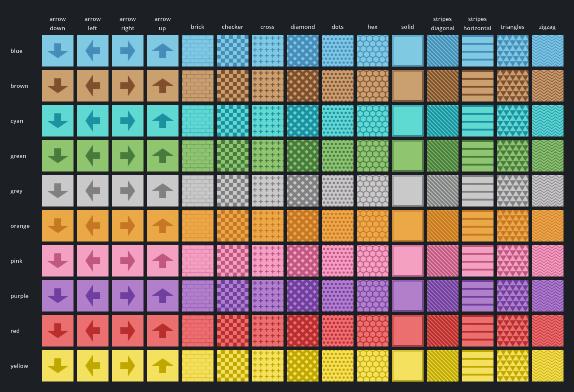574x392 pixels.
Task: Select the yellow horizontal stripes tile
Action: (x=478, y=366)
